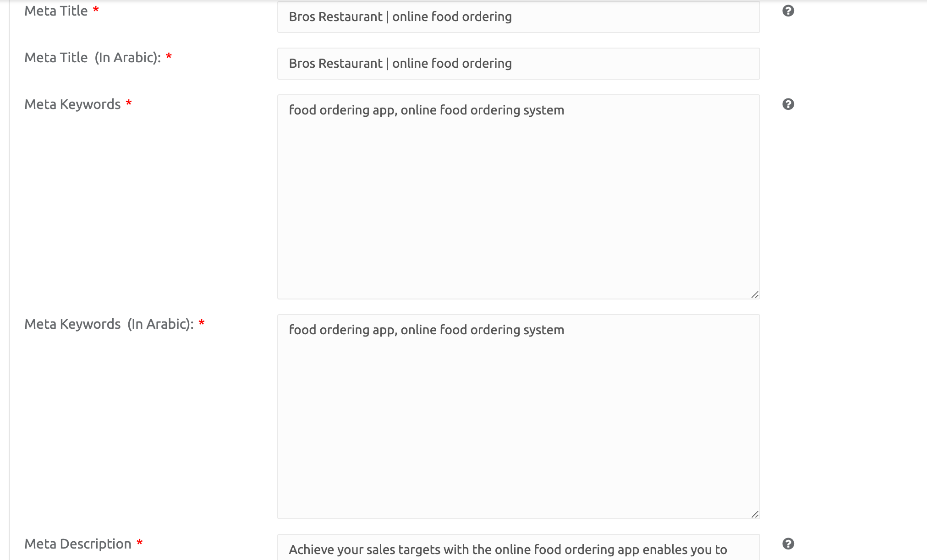This screenshot has height=560, width=927.
Task: Click the Meta Title (In Arabic) label
Action: (x=93, y=58)
